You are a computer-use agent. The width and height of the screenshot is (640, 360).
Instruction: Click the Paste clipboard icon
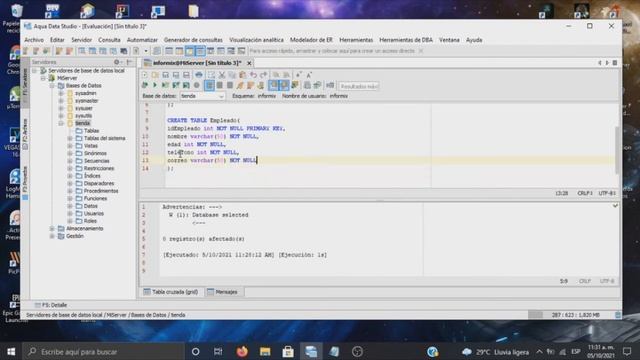point(242,75)
